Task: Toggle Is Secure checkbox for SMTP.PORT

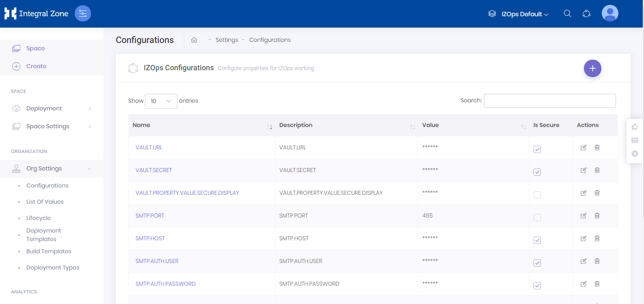Action: coord(537,218)
